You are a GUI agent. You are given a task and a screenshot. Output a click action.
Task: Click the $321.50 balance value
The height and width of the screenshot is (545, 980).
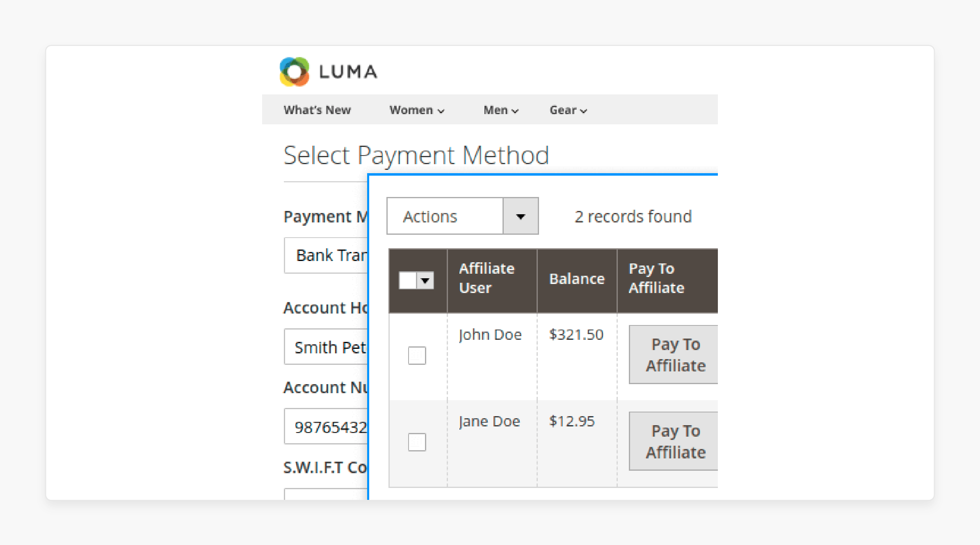(576, 334)
